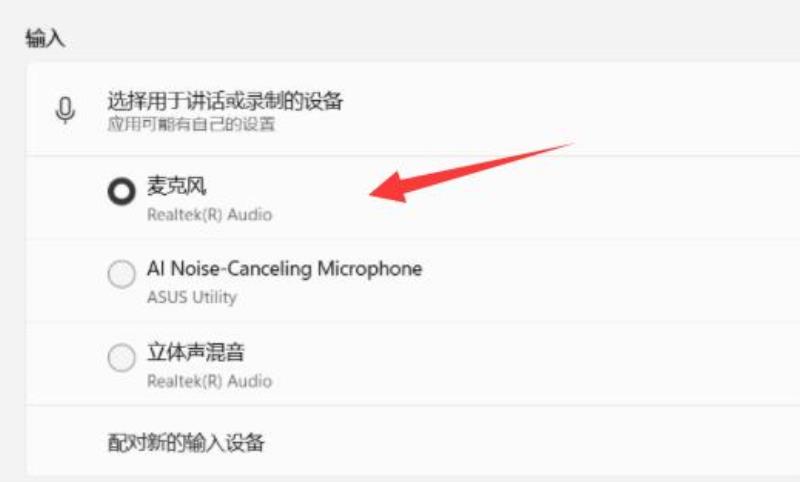Click the microphone icon beside device selection
Image resolution: width=800 pixels, height=482 pixels.
[65, 110]
